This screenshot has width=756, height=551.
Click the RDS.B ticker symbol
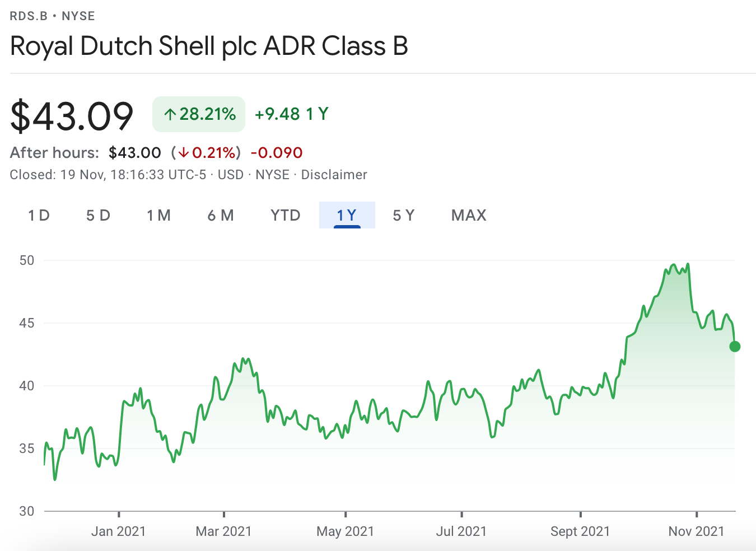[28, 16]
